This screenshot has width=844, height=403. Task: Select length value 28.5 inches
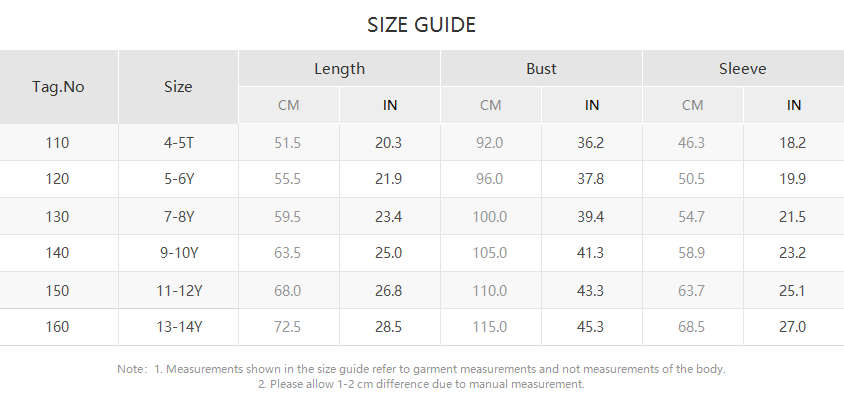pos(388,327)
